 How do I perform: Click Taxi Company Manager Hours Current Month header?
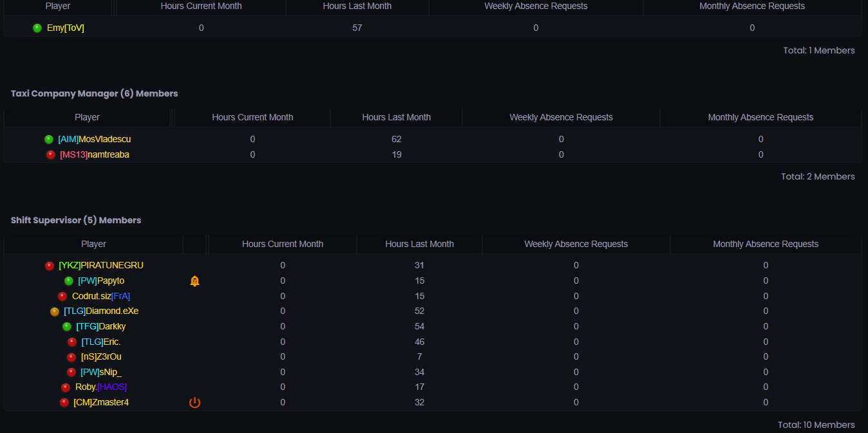(252, 118)
